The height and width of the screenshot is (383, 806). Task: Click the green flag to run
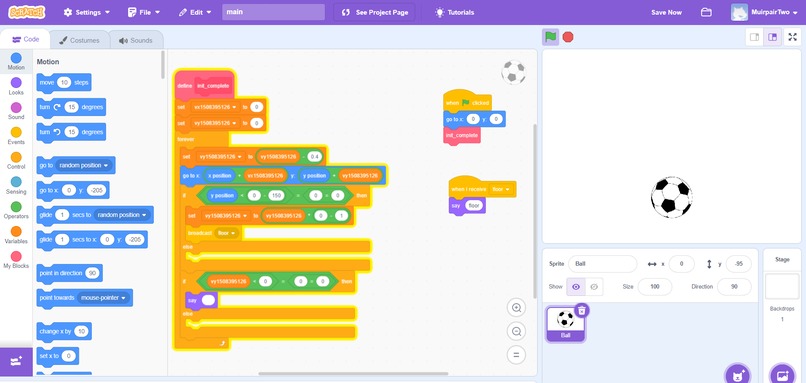coord(551,37)
